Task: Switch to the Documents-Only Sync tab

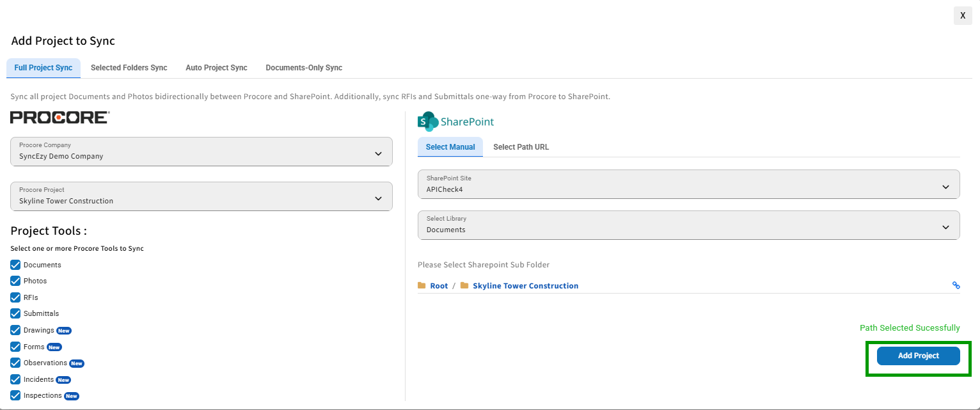Action: pos(304,68)
